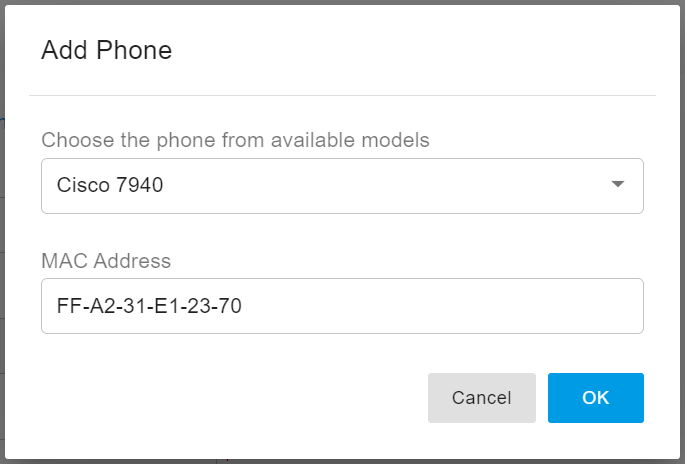Click the "Choose the phone from available models" label
Screen dimensions: 685x464
click(235, 140)
